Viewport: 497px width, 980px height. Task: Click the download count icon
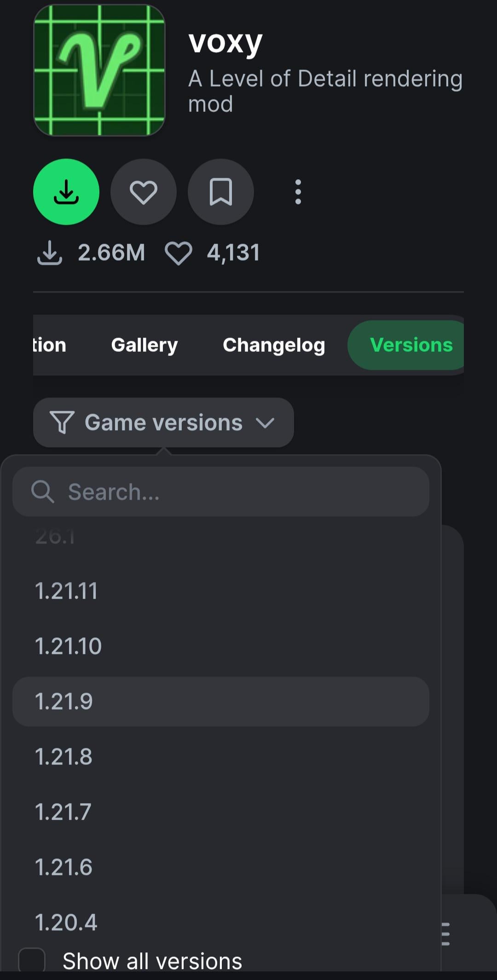(x=49, y=253)
